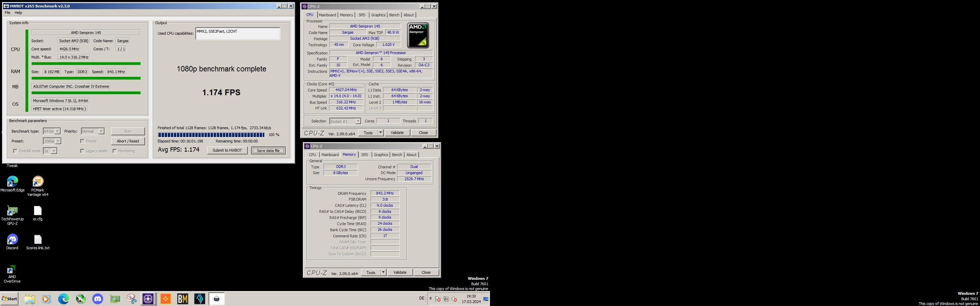Switch to Mainboard tab in upper CPU-Z
The image size is (980, 306).
327,15
